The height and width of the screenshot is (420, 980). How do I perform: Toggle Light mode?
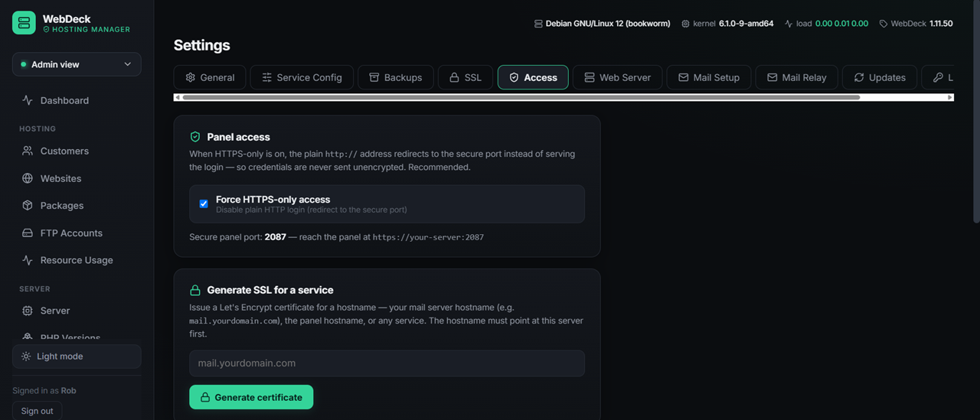point(77,357)
